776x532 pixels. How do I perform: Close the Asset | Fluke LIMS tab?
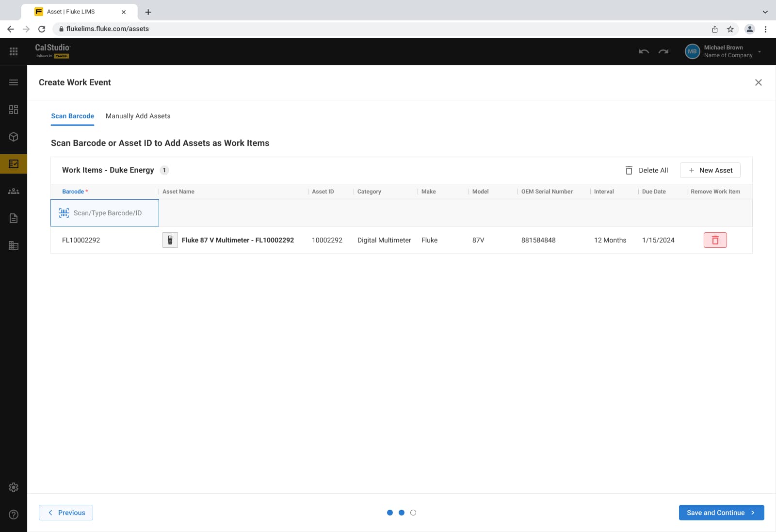tap(124, 12)
